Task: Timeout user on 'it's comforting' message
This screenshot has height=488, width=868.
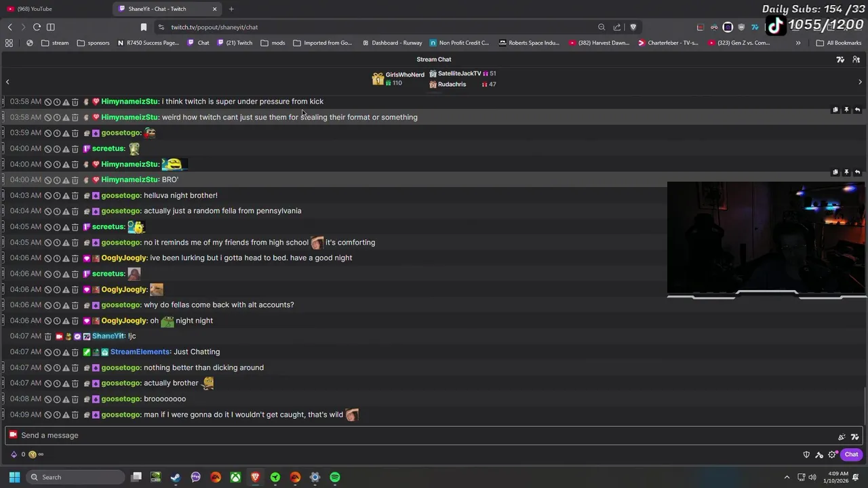Action: click(57, 243)
